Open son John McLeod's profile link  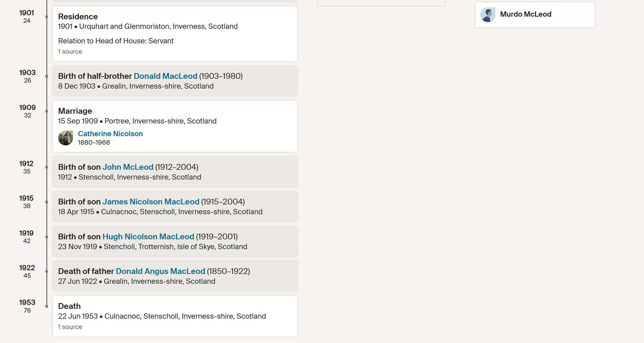pos(128,167)
